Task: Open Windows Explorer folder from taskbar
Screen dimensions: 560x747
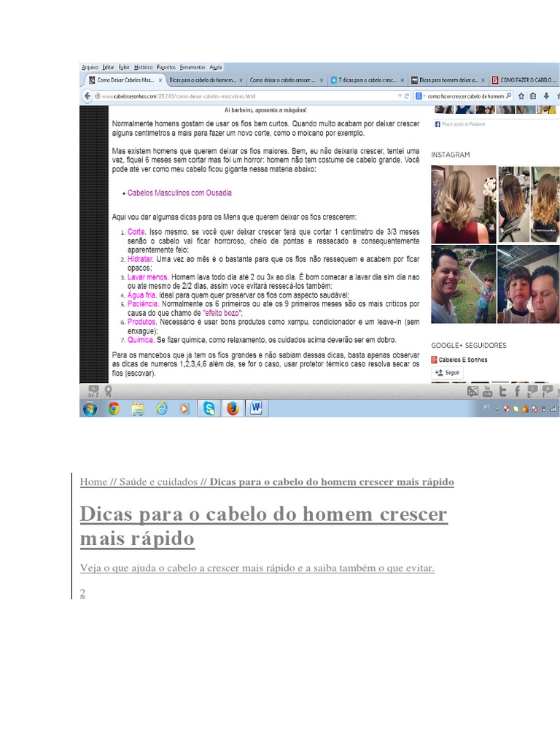Action: pos(138,409)
